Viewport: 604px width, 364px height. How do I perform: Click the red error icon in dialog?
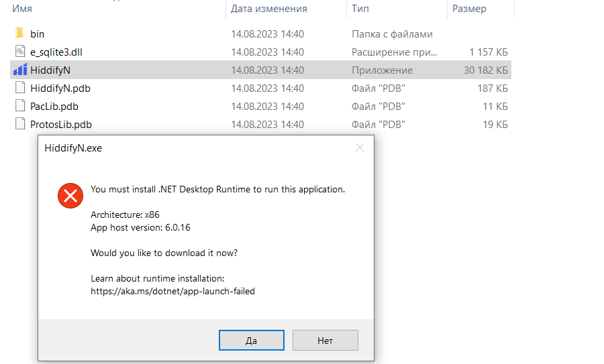70,196
